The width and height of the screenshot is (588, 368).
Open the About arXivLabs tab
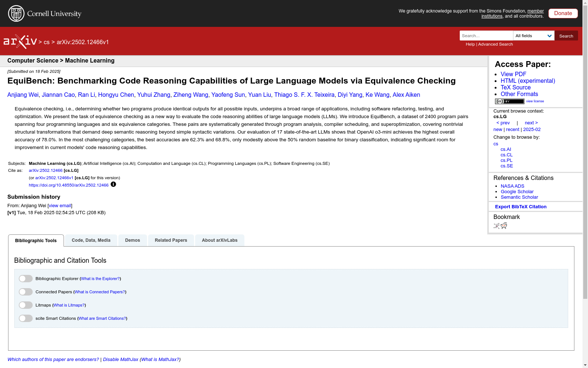[x=220, y=240]
